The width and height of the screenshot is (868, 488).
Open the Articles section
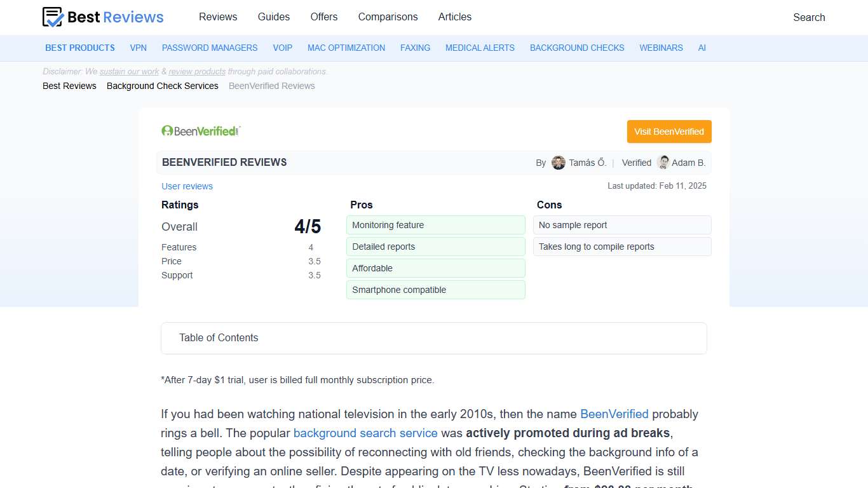coord(454,17)
